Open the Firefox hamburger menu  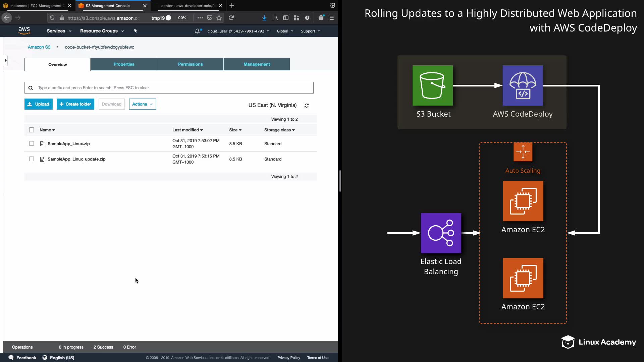click(332, 18)
